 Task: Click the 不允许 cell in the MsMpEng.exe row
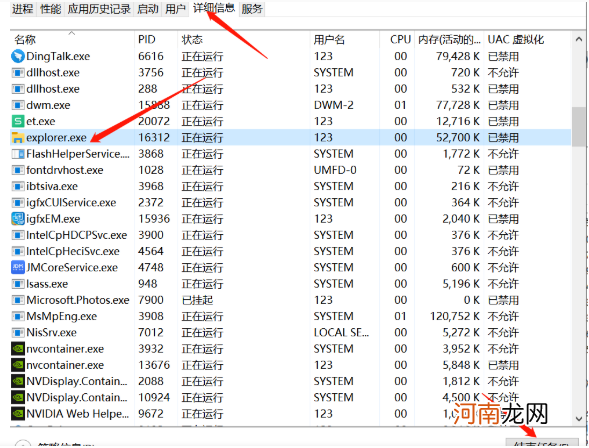(503, 316)
